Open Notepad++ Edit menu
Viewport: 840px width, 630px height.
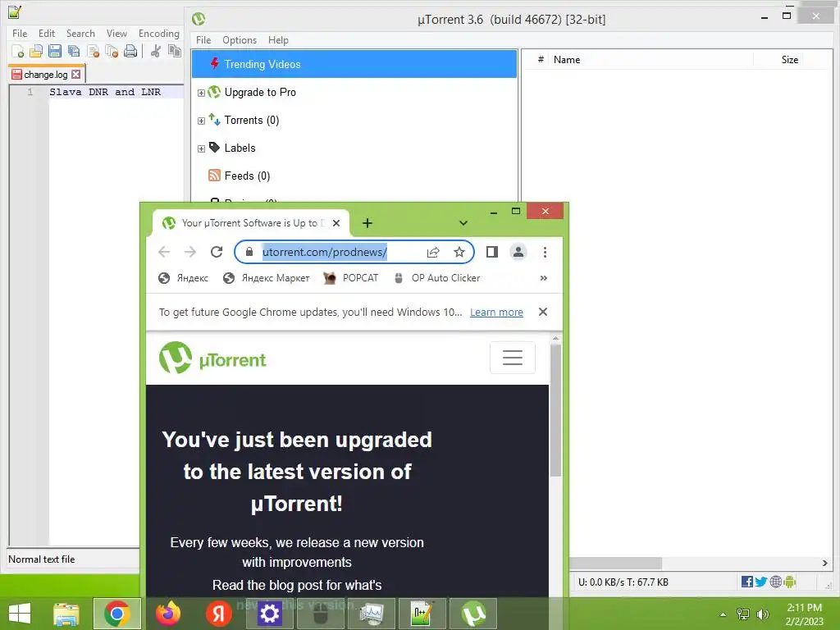point(47,33)
